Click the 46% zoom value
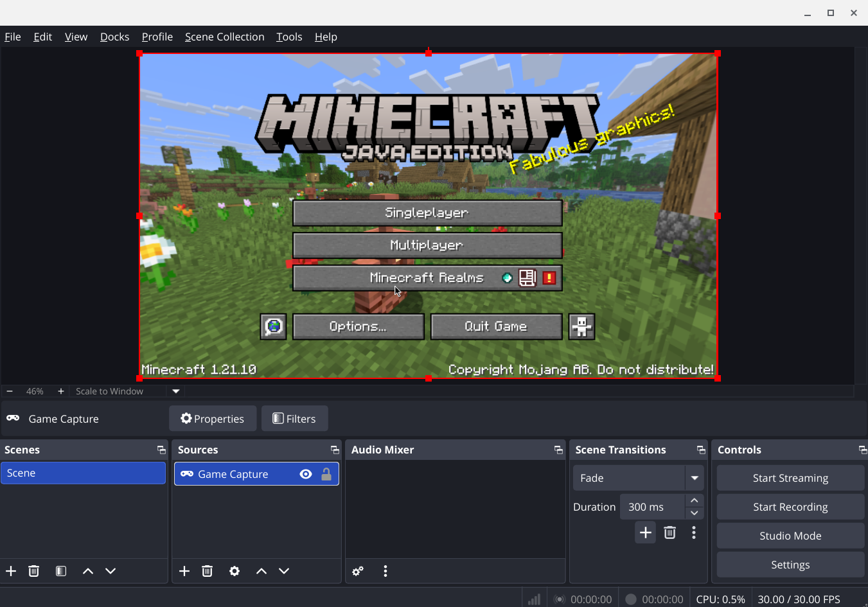 click(35, 391)
